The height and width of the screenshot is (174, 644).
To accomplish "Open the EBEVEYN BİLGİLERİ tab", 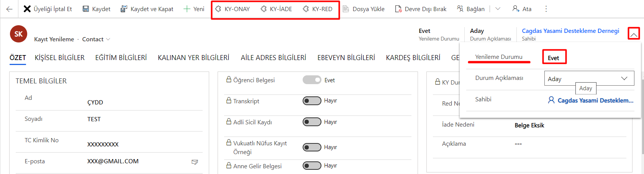I will (x=346, y=58).
